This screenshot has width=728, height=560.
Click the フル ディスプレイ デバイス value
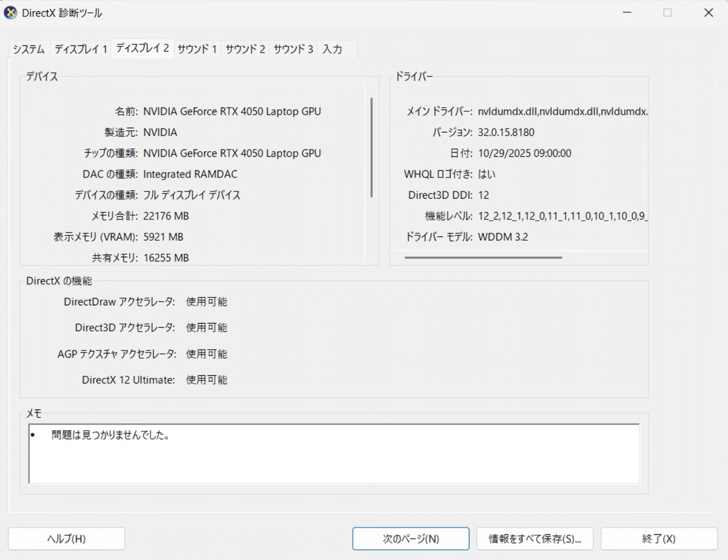(x=192, y=195)
